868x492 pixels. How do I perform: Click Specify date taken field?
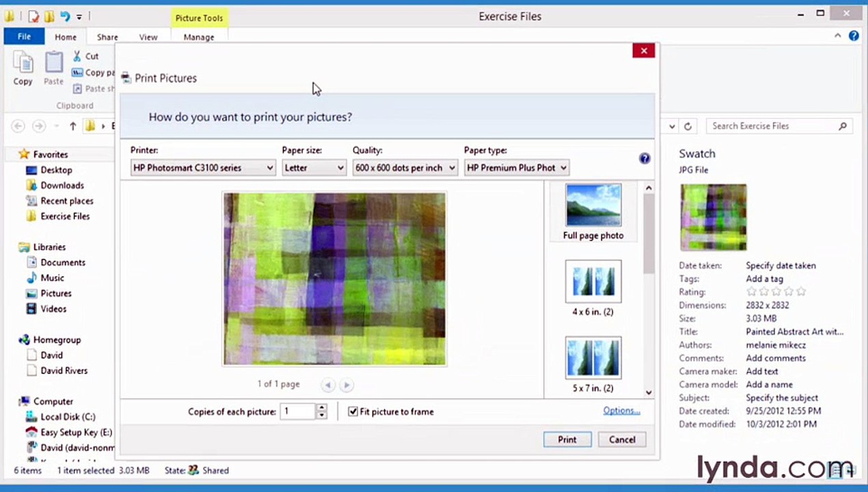click(781, 266)
